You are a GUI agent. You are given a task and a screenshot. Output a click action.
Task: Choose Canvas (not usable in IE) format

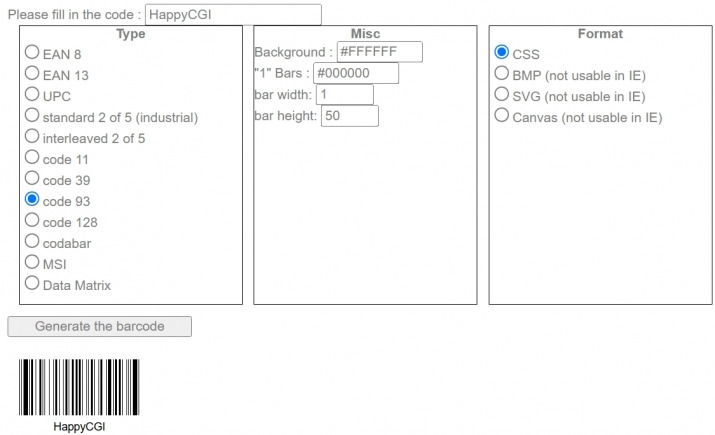(502, 115)
